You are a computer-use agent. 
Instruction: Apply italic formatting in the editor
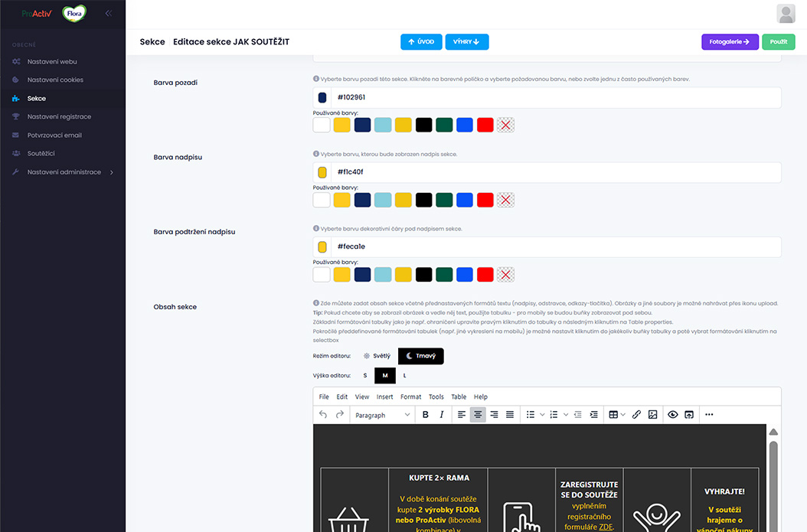coord(442,415)
